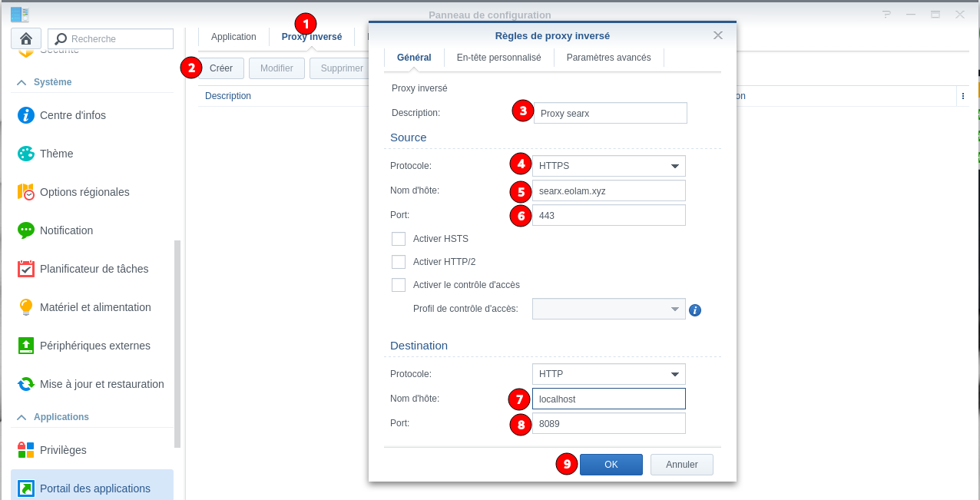
Task: Switch to Paramètres avancés tab
Action: pos(608,58)
